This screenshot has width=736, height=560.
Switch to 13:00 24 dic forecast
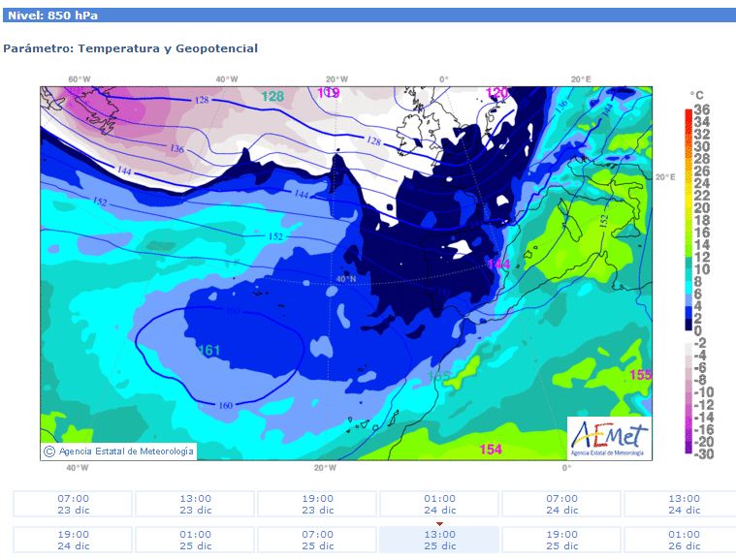coord(683,504)
